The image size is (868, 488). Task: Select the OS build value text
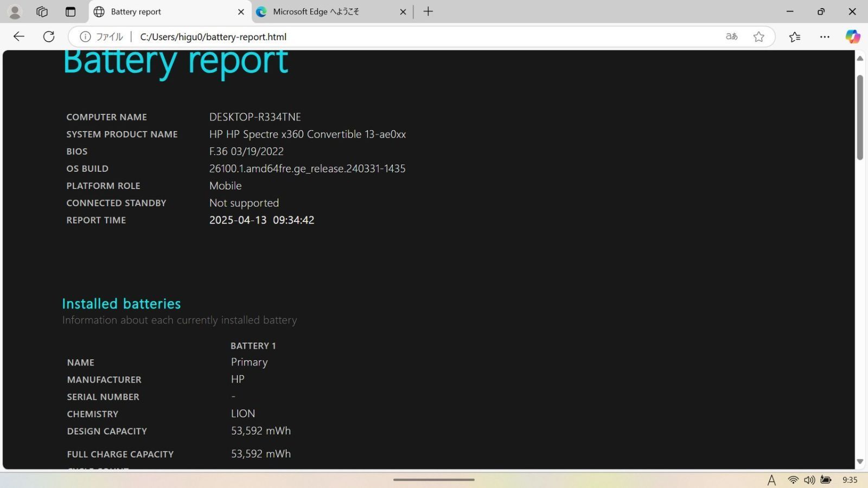(x=307, y=169)
